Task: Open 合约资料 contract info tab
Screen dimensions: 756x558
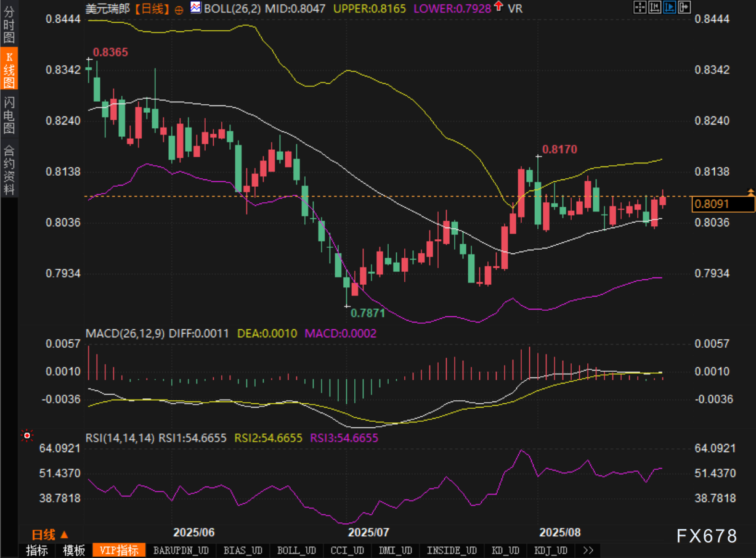Action: click(9, 169)
